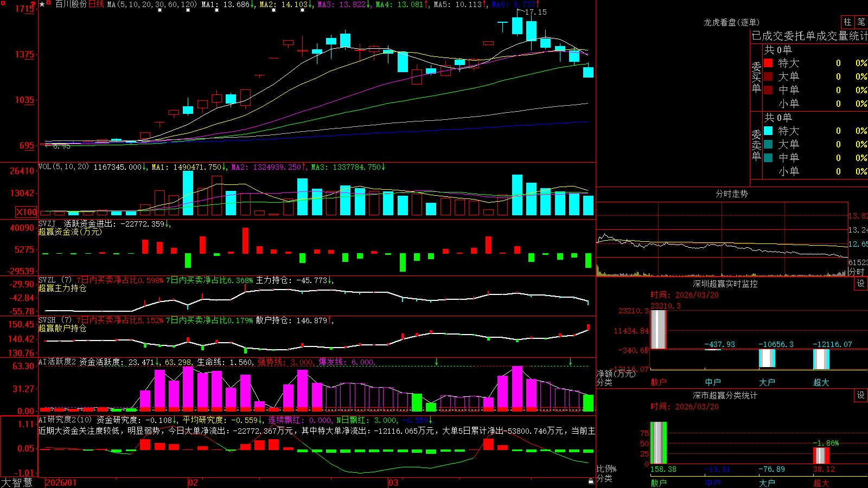Click the 已成交委托单成交量统计 header
The width and height of the screenshot is (868, 488).
pos(809,36)
